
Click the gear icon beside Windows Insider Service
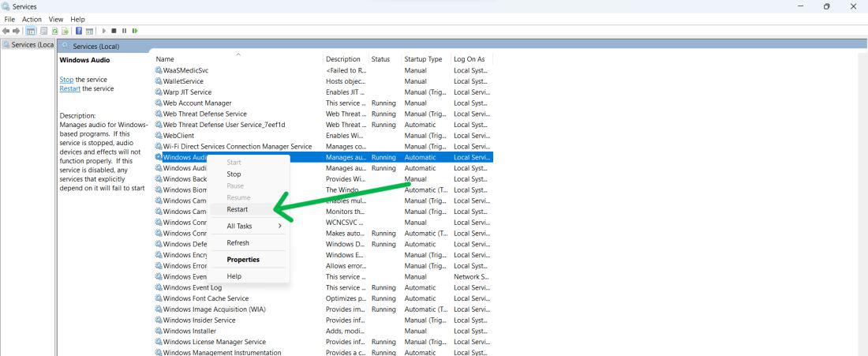click(159, 320)
